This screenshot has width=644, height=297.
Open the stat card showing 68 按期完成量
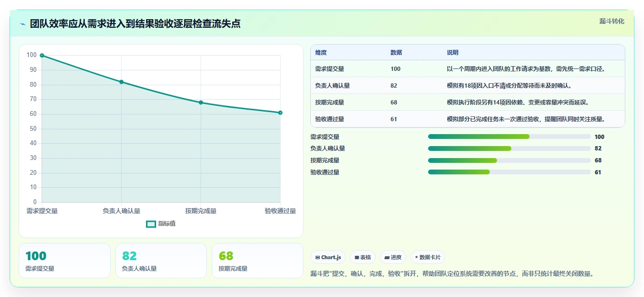coord(258,261)
